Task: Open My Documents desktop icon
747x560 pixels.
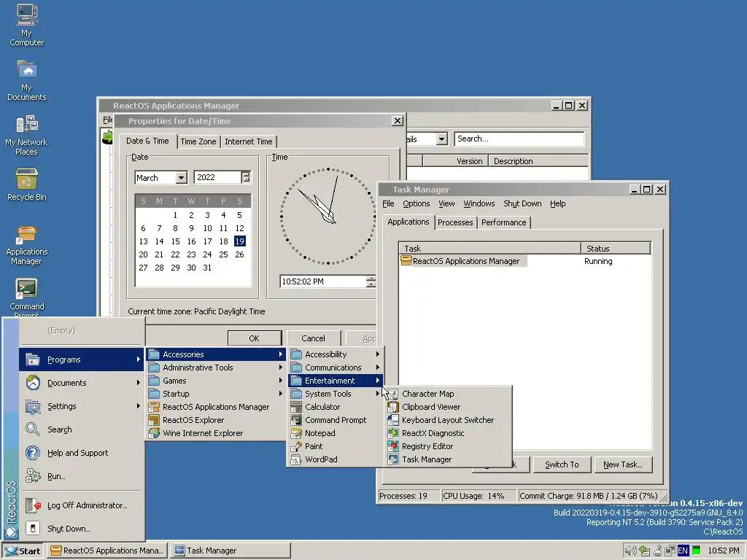Action: [x=27, y=80]
